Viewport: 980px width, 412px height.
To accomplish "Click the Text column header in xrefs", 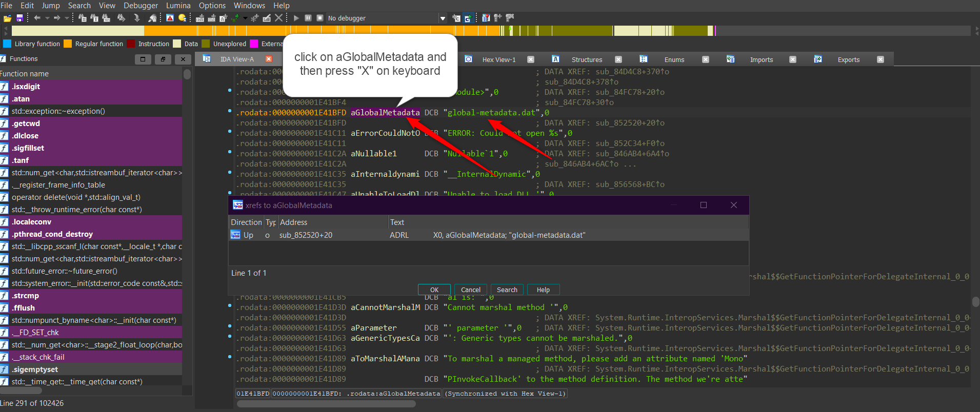I will point(568,222).
